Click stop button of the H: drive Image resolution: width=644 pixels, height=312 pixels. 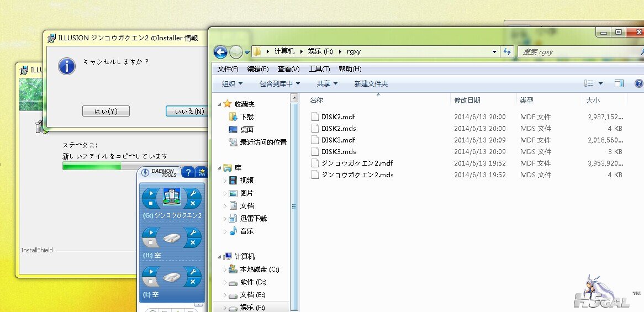[x=151, y=242]
